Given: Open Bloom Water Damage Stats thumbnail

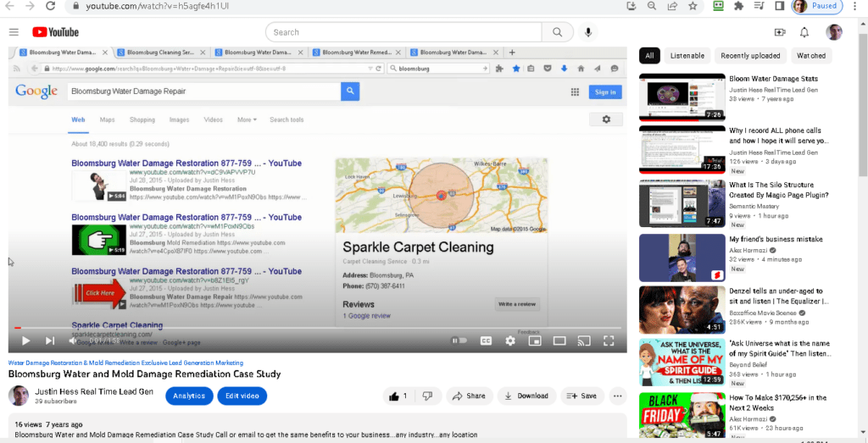Looking at the screenshot, I should point(682,97).
